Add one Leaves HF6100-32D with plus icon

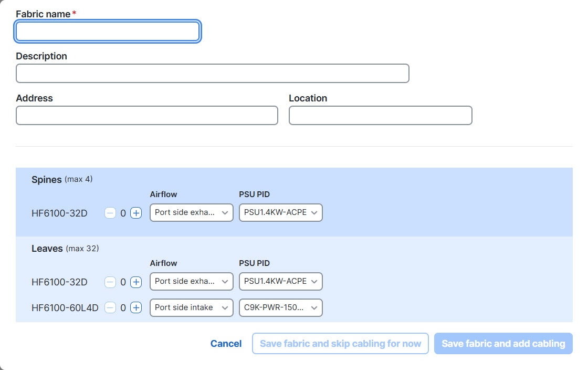136,282
